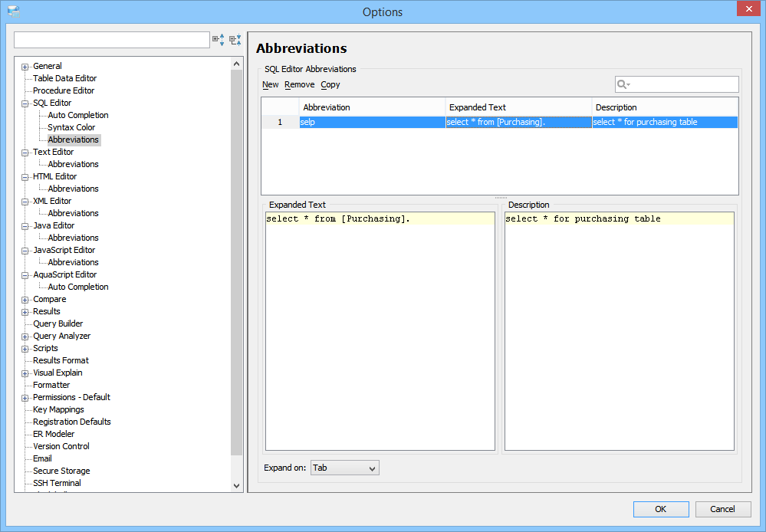The image size is (766, 532).
Task: Expand the Results tree node
Action: click(25, 312)
